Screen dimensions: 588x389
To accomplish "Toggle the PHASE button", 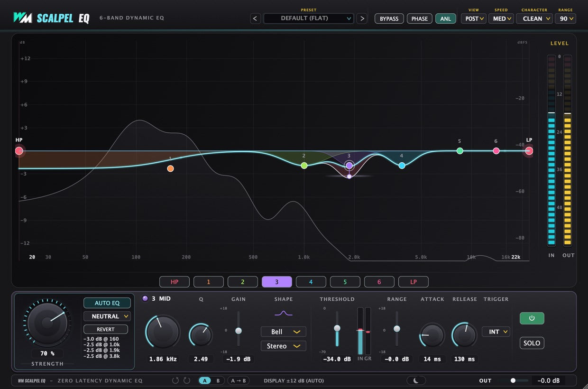I will [x=420, y=19].
